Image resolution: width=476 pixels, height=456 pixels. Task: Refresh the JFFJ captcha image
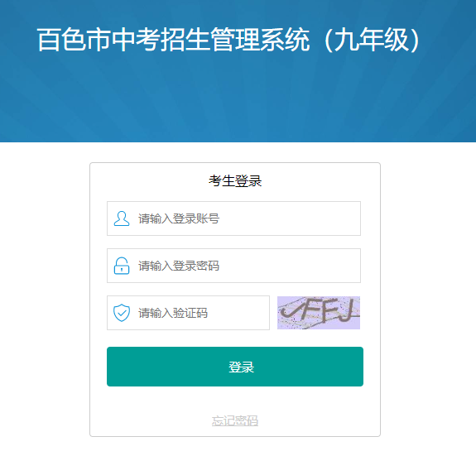319,313
